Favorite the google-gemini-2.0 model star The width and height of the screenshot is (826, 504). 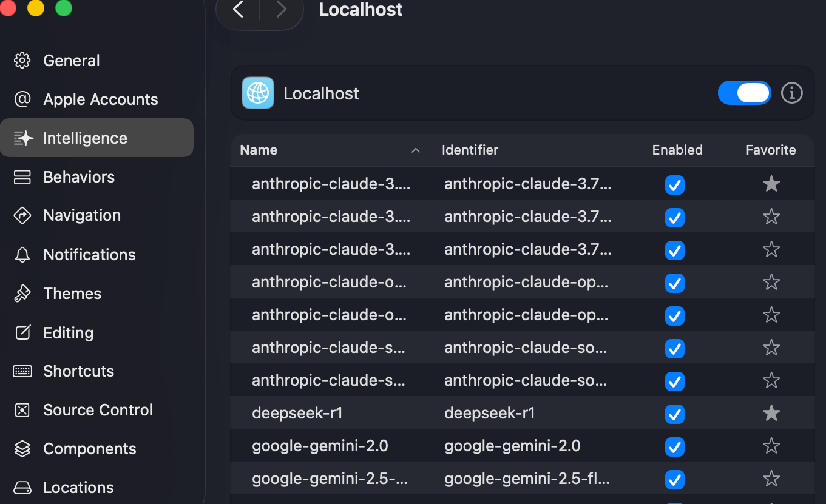771,446
